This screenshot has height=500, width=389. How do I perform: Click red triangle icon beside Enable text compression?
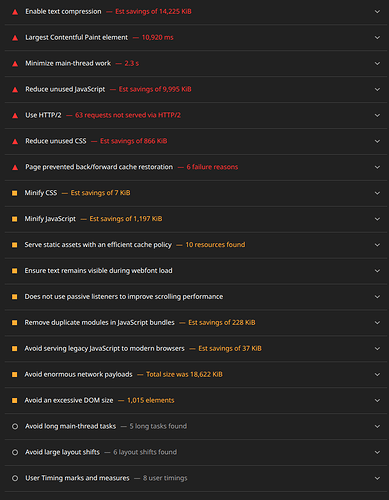pyautogui.click(x=15, y=12)
